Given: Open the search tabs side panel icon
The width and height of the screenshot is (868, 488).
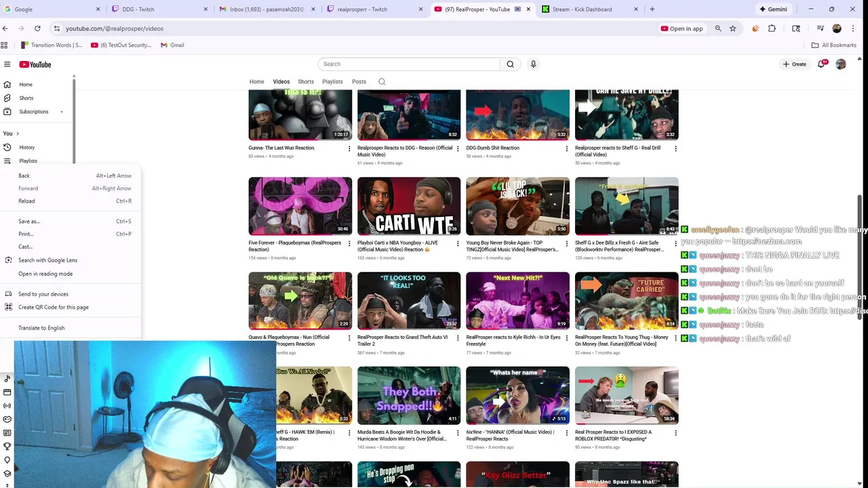Looking at the screenshot, I should pyautogui.click(x=796, y=28).
